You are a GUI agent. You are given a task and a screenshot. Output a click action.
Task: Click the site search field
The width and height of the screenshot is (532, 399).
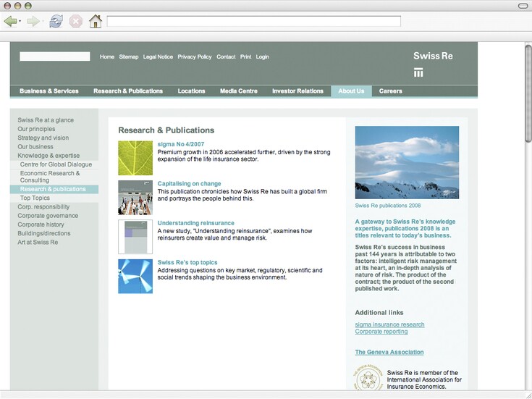pos(54,56)
